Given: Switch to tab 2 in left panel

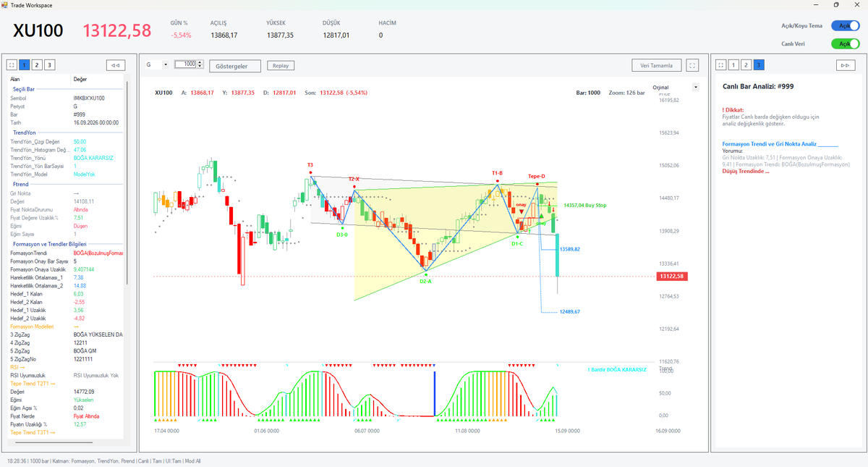Looking at the screenshot, I should (37, 65).
